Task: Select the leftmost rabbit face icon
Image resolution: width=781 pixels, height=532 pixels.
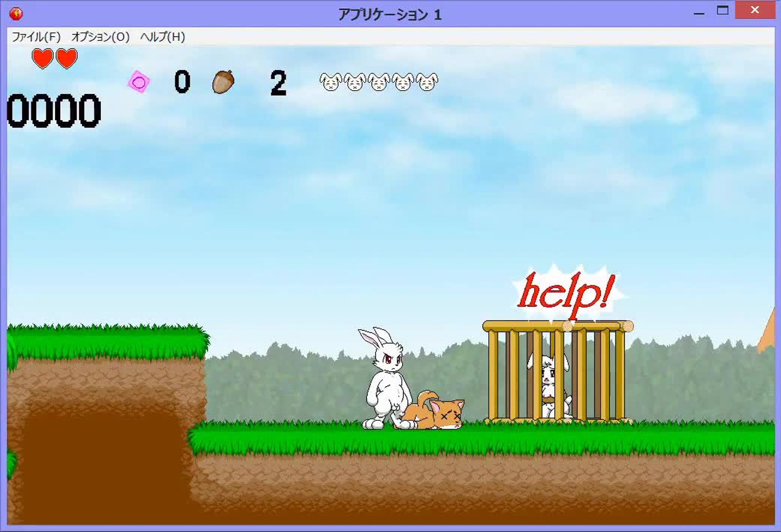Action: click(330, 82)
